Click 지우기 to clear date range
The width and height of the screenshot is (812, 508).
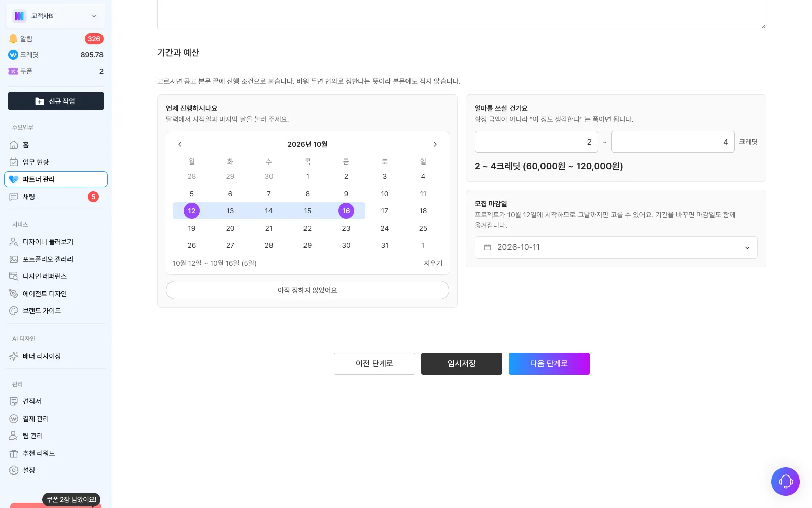point(433,263)
